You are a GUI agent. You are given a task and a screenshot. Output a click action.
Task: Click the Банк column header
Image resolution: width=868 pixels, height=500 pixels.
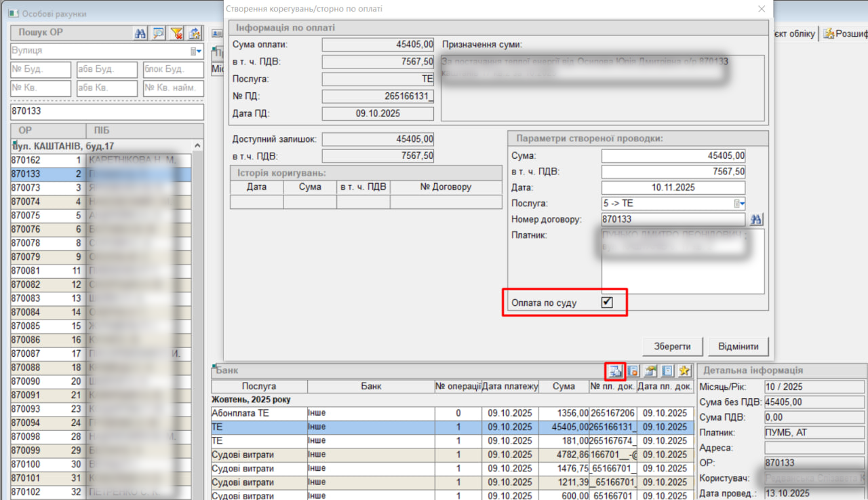point(371,386)
